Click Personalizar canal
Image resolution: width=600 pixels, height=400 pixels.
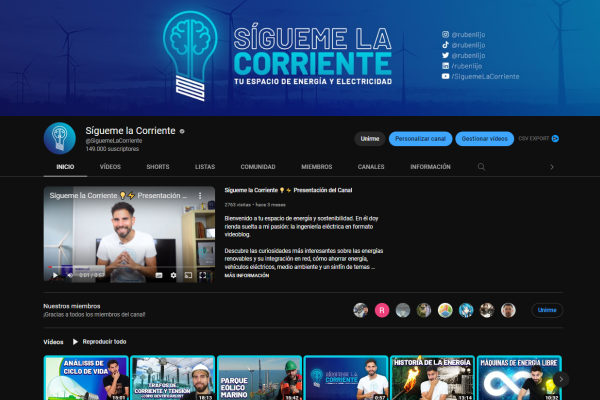421,139
